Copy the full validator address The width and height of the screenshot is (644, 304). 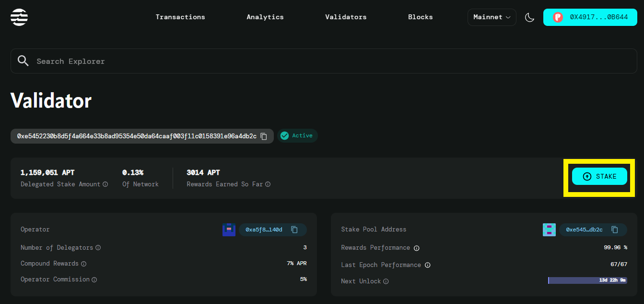[264, 136]
